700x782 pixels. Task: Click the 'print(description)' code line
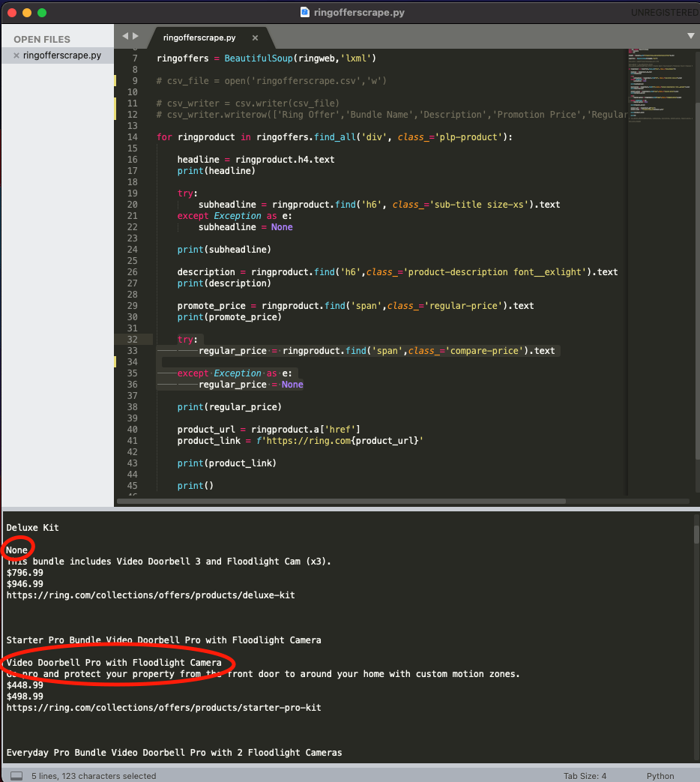tap(224, 283)
